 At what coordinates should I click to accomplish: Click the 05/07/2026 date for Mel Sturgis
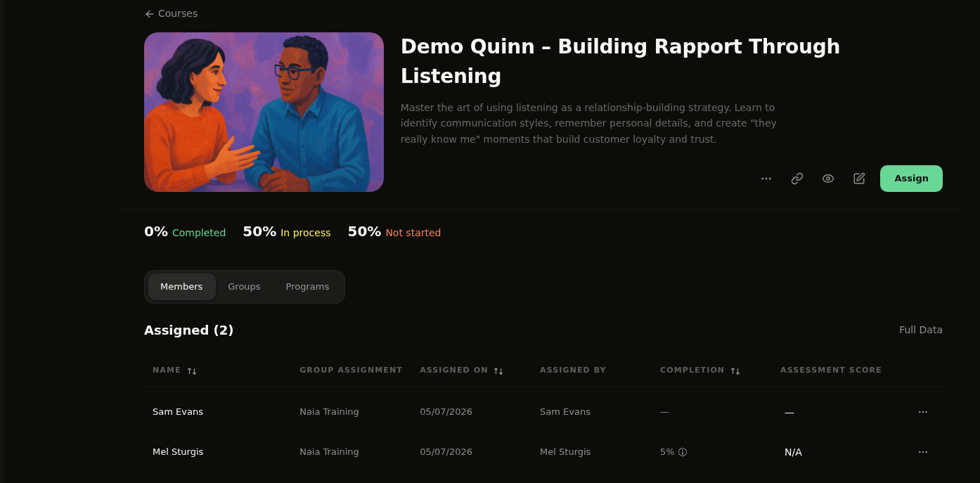446,452
